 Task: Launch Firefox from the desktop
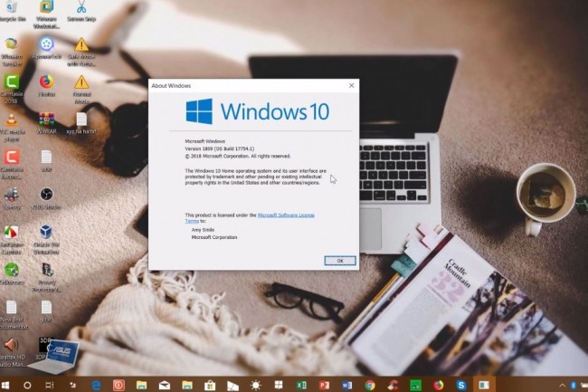click(x=46, y=85)
